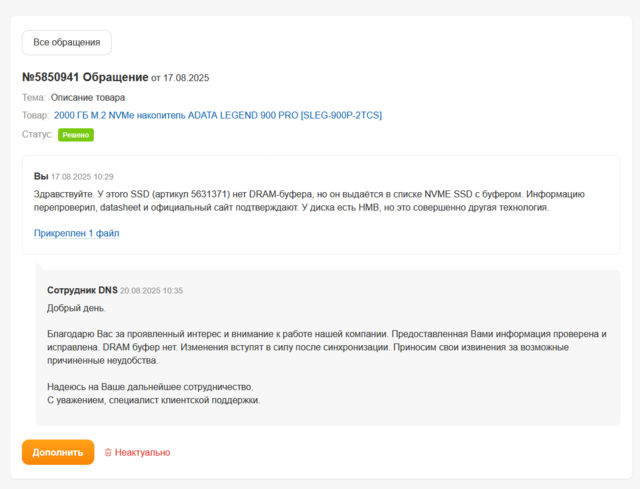640x489 pixels.
Task: Click the 17.08.2025 10:29 message timestamp
Action: click(x=82, y=176)
